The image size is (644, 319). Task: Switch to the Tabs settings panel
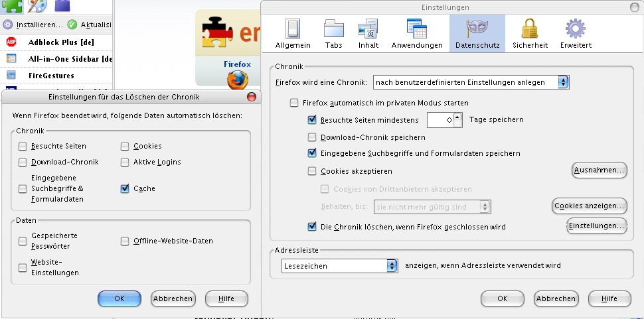coord(333,34)
